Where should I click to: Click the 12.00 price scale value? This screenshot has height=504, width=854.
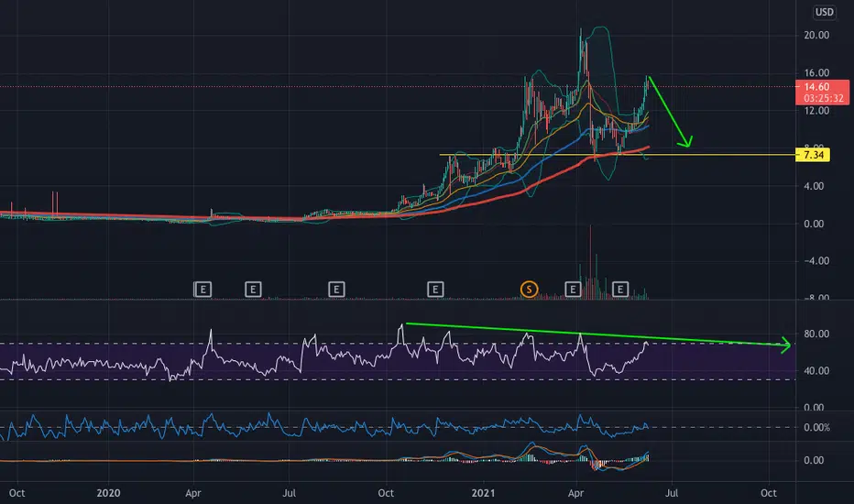(x=816, y=111)
